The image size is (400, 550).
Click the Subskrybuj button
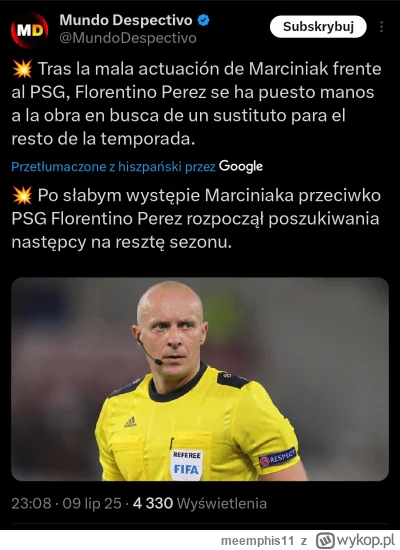[x=318, y=27]
